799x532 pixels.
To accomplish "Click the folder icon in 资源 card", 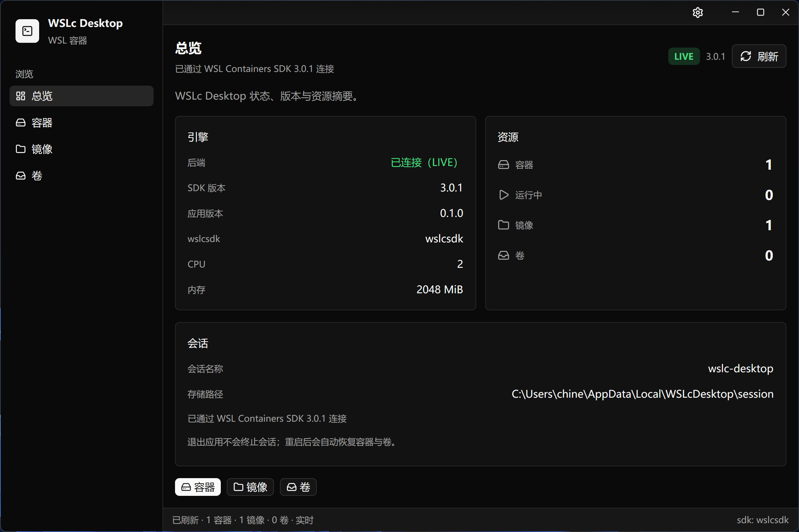I will point(504,225).
